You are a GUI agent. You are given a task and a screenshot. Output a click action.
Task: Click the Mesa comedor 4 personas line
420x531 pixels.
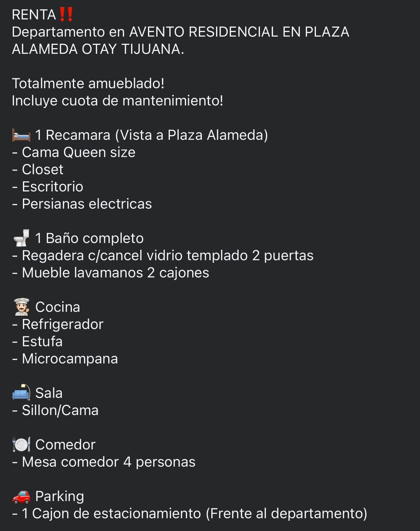[x=104, y=462]
